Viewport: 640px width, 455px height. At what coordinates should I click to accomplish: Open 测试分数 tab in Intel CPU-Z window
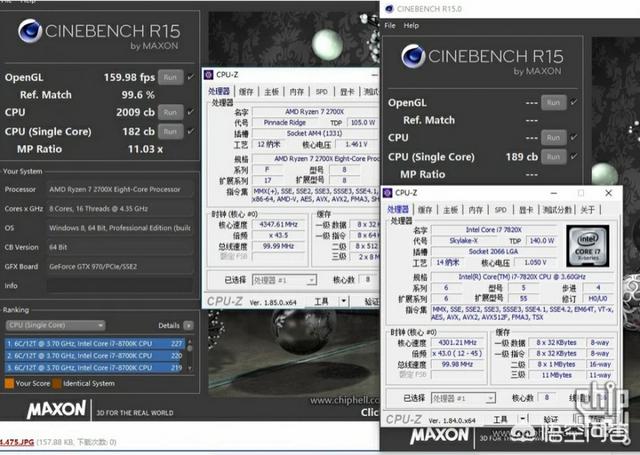(557, 210)
